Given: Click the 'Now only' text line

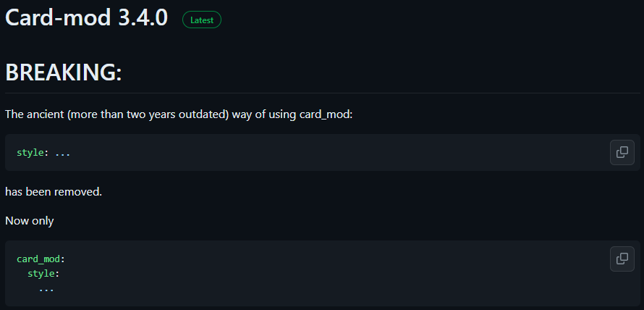Looking at the screenshot, I should (29, 221).
